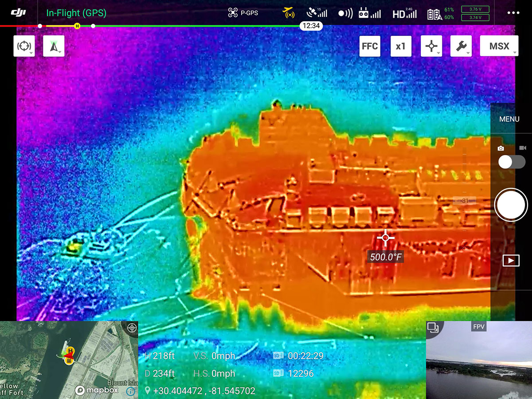Open remote controller signal status icon
This screenshot has width=532, height=399.
pos(369,13)
